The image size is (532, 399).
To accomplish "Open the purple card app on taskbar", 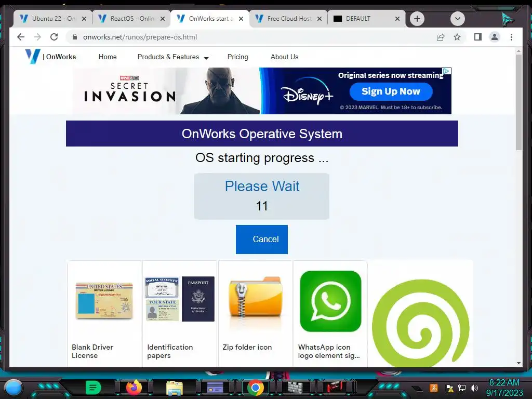I will pyautogui.click(x=215, y=388).
